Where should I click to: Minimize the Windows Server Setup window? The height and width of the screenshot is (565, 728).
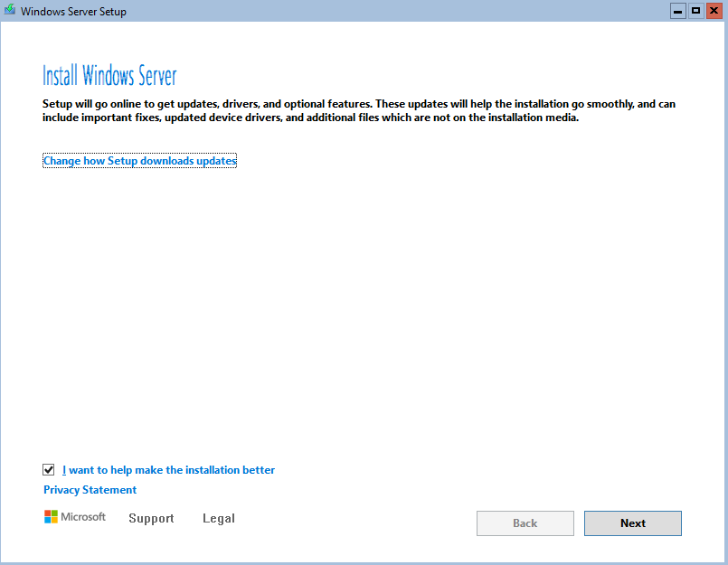tap(677, 10)
